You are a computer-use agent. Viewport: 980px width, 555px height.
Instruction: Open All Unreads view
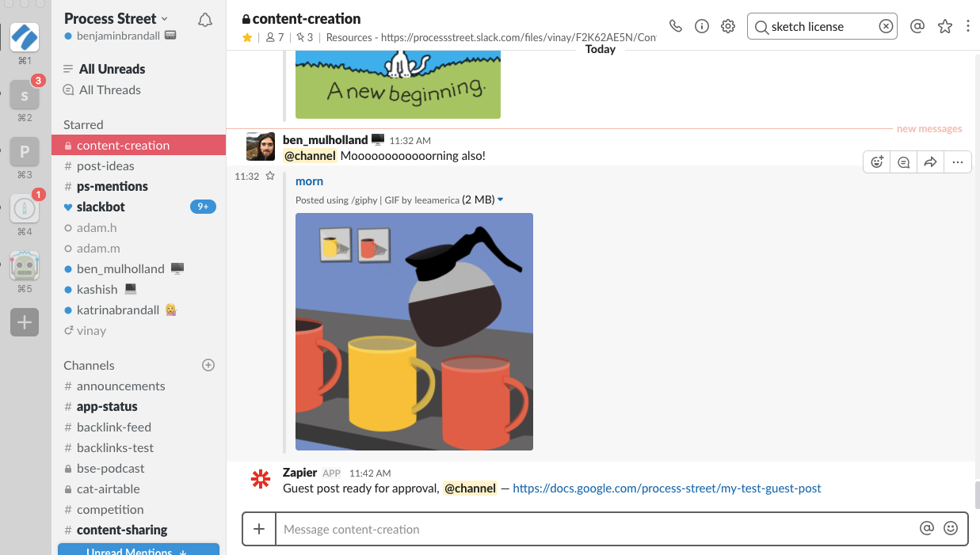click(112, 69)
